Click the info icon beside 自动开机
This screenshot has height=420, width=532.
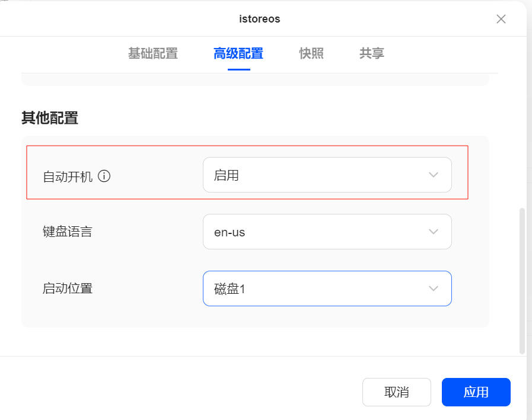[104, 177]
